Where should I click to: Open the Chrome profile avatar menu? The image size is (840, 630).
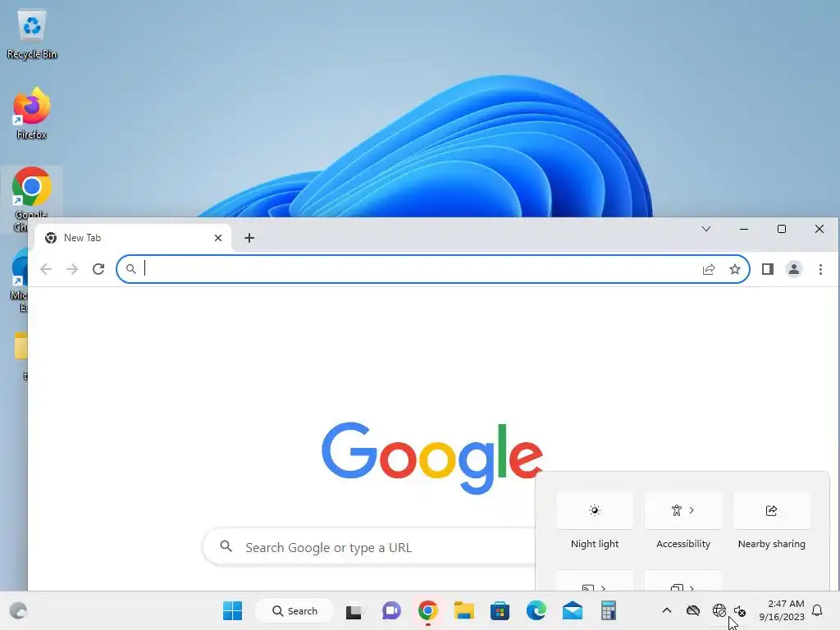794,269
